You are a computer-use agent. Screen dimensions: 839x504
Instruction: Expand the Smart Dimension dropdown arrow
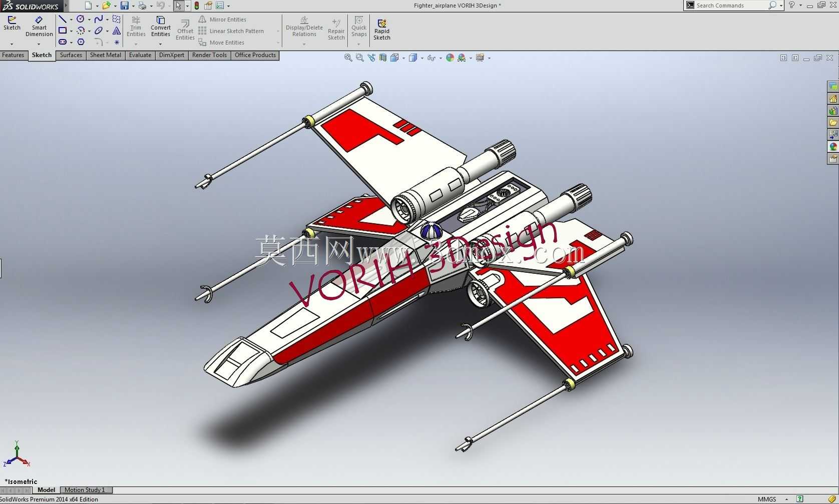39,44
